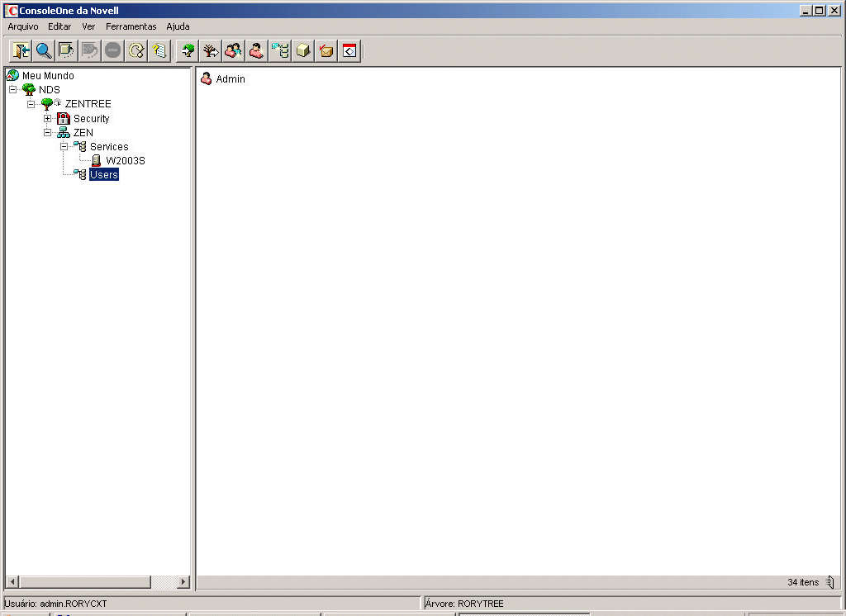
Task: Collapse the ZENTREE node
Action: click(31, 103)
